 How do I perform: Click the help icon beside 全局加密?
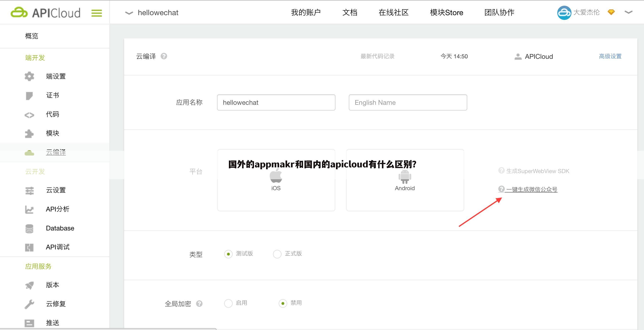pyautogui.click(x=199, y=303)
